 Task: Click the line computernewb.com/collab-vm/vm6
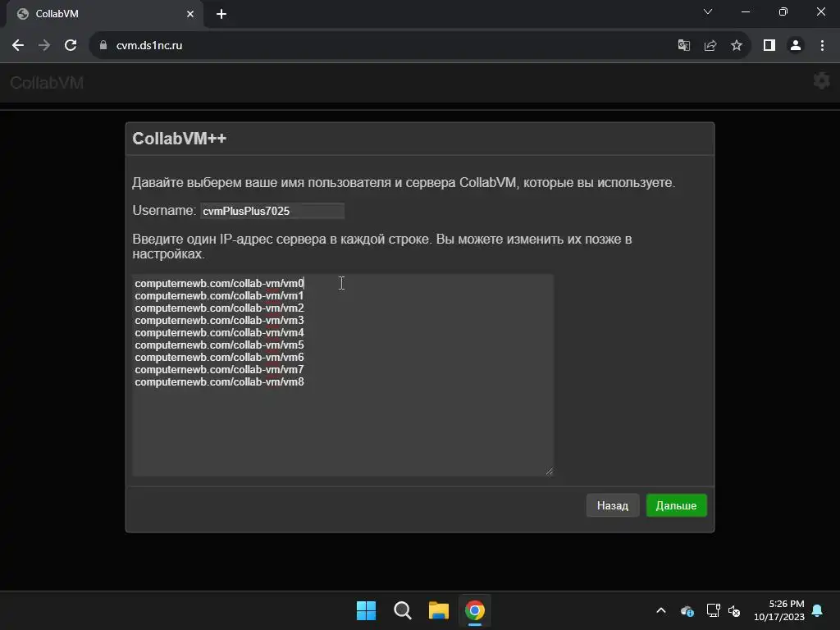(219, 358)
